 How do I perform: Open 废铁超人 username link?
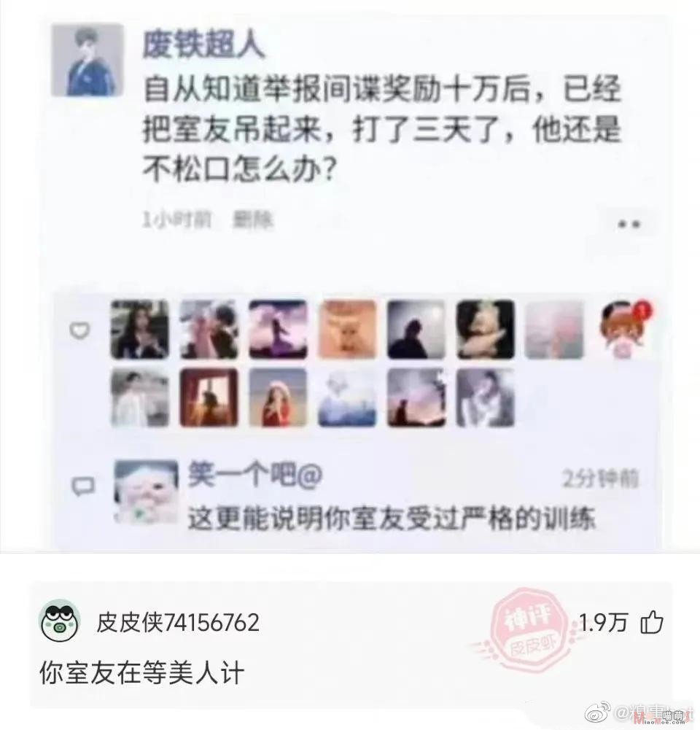[x=203, y=45]
